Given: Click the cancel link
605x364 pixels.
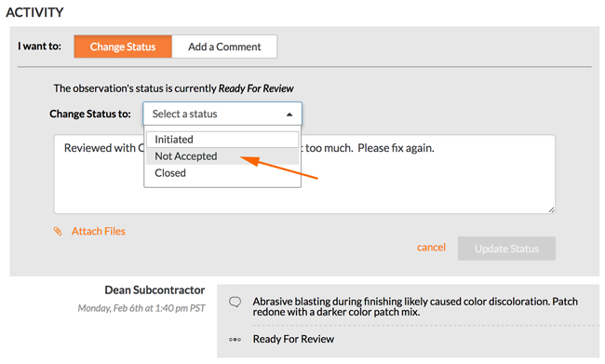Looking at the screenshot, I should point(431,248).
